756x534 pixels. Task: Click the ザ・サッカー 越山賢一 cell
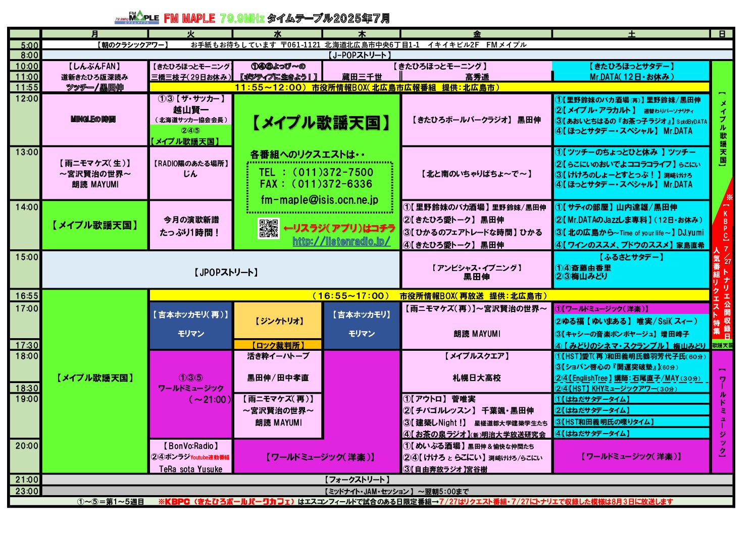tap(190, 110)
